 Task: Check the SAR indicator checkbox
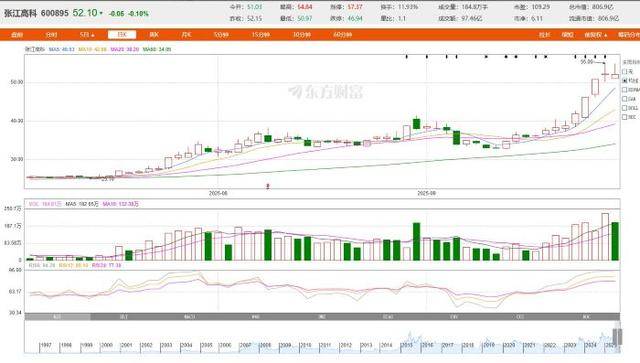click(x=624, y=99)
